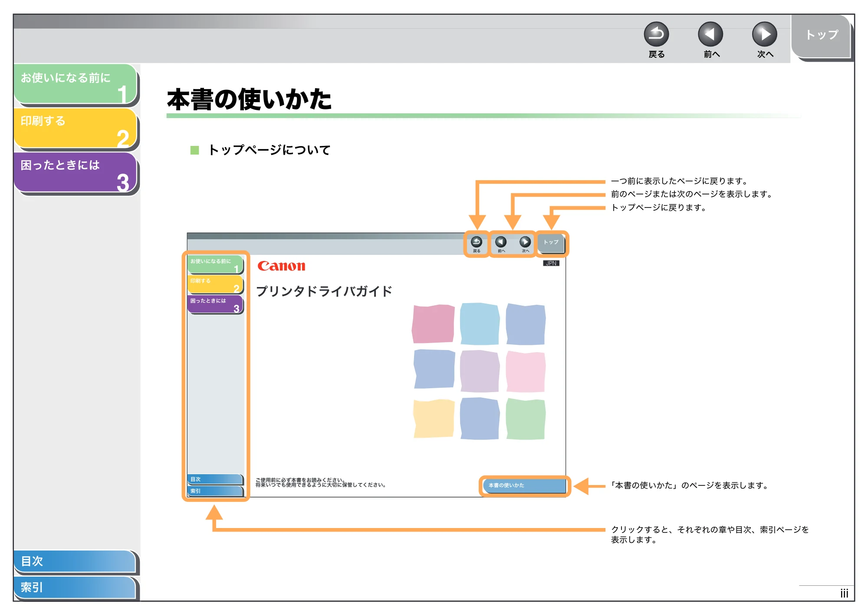Click small 印刷する tab in embedded screenshot
868x614 pixels.
[x=215, y=284]
